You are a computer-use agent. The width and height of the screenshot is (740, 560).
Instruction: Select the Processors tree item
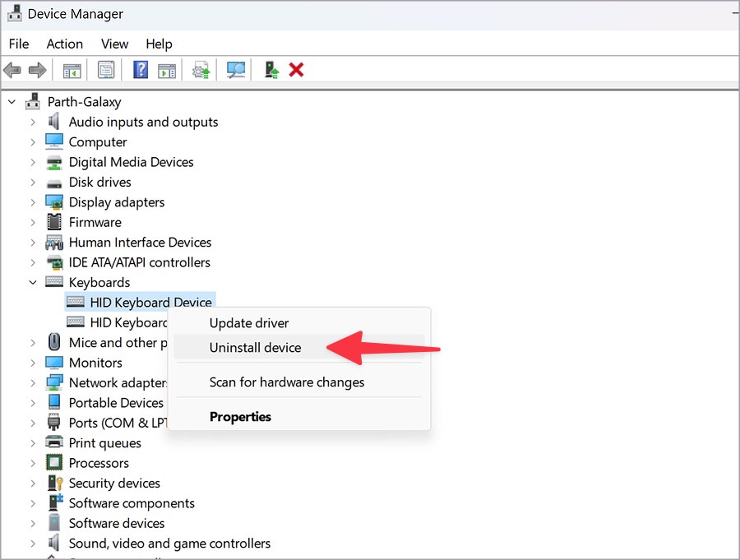[x=99, y=463]
